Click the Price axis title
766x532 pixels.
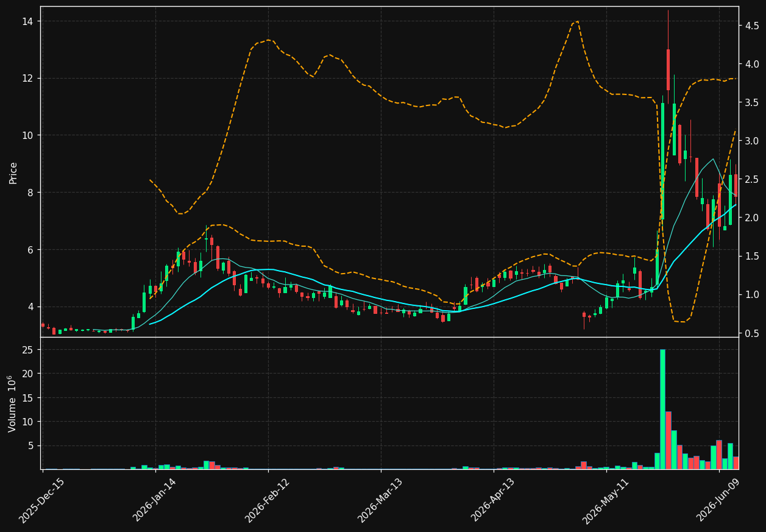tap(13, 172)
